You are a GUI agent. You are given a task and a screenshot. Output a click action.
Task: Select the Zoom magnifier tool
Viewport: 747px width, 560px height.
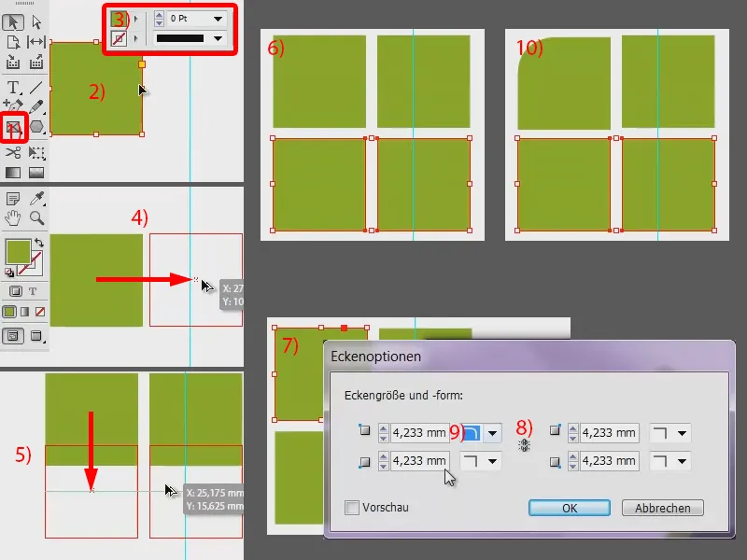point(36,218)
